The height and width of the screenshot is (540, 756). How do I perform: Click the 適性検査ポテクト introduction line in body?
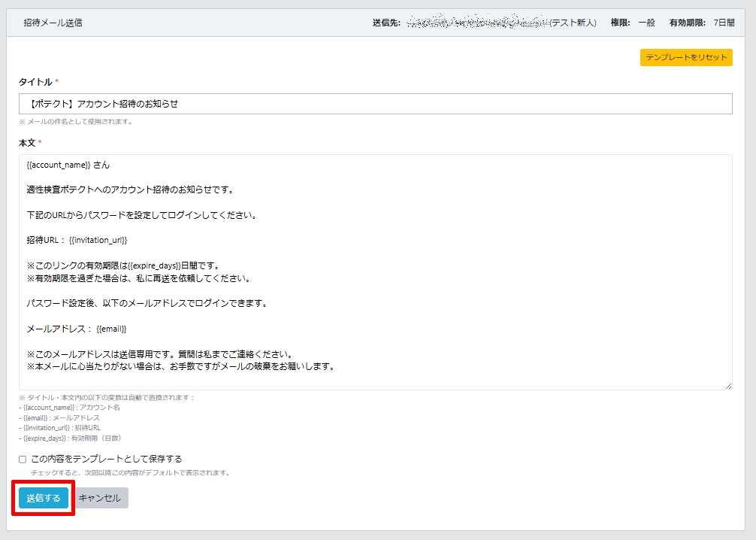tap(130, 190)
